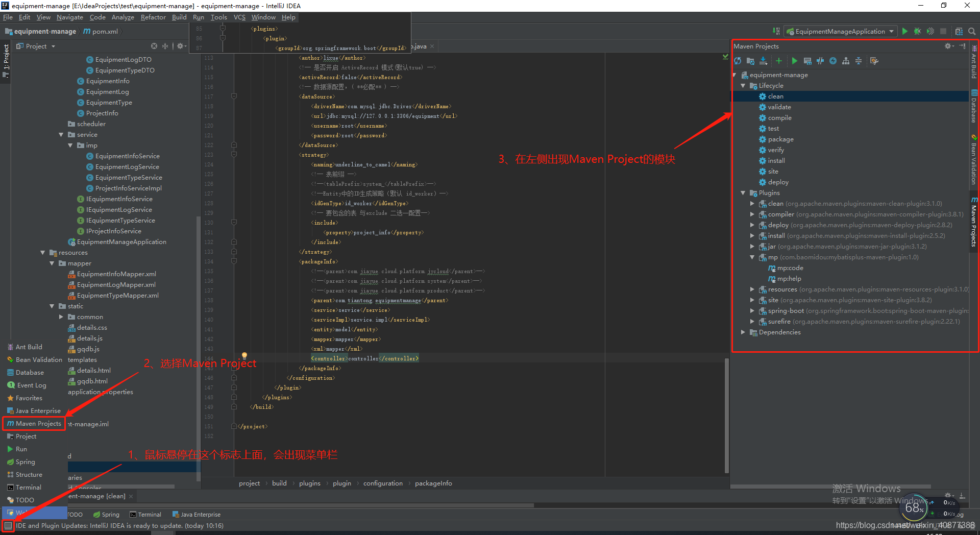Toggle fold marker at dataSource line 117
Image resolution: width=980 pixels, height=535 pixels.
pos(234,96)
